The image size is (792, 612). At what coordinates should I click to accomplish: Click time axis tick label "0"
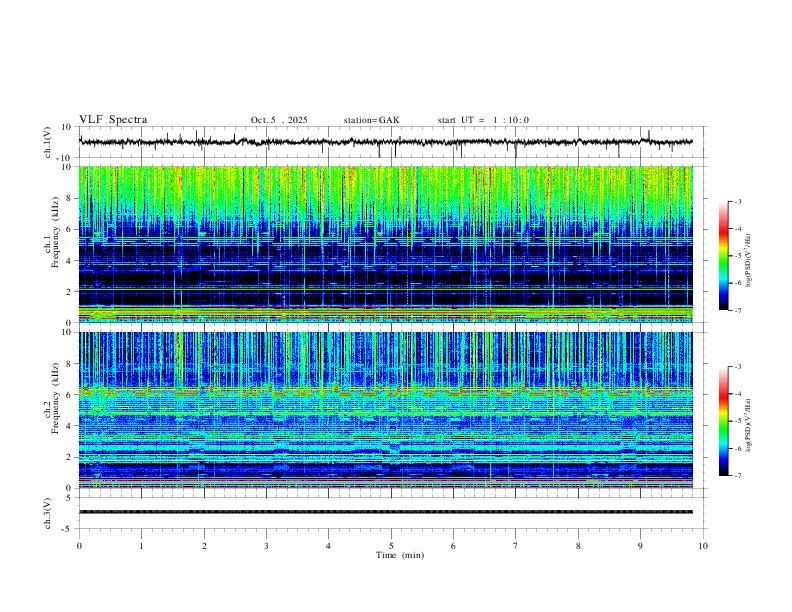click(79, 546)
